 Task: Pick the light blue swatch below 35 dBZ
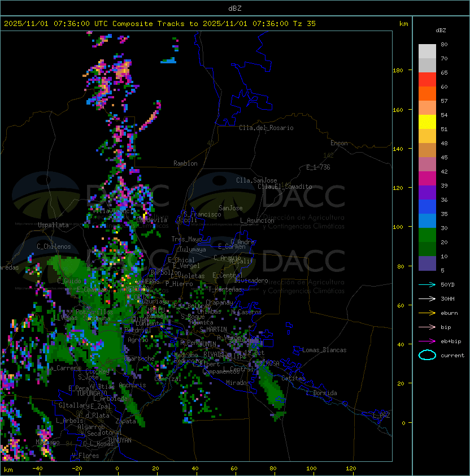coord(427,220)
